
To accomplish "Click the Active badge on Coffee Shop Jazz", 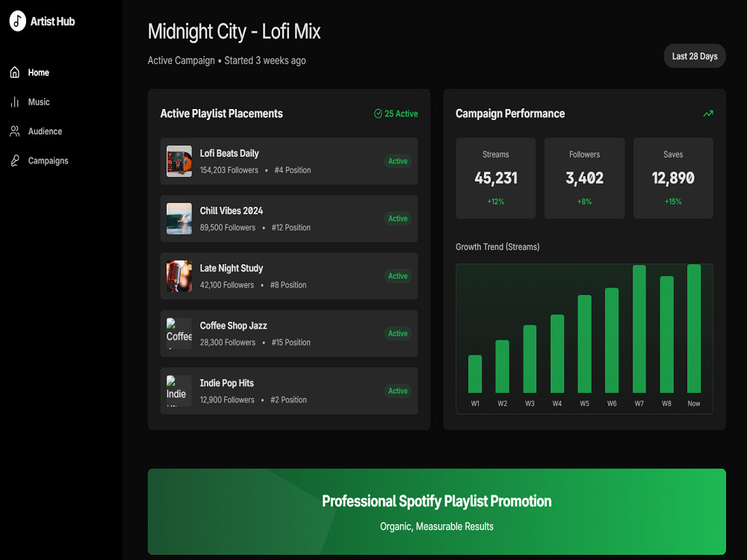I will click(x=398, y=333).
